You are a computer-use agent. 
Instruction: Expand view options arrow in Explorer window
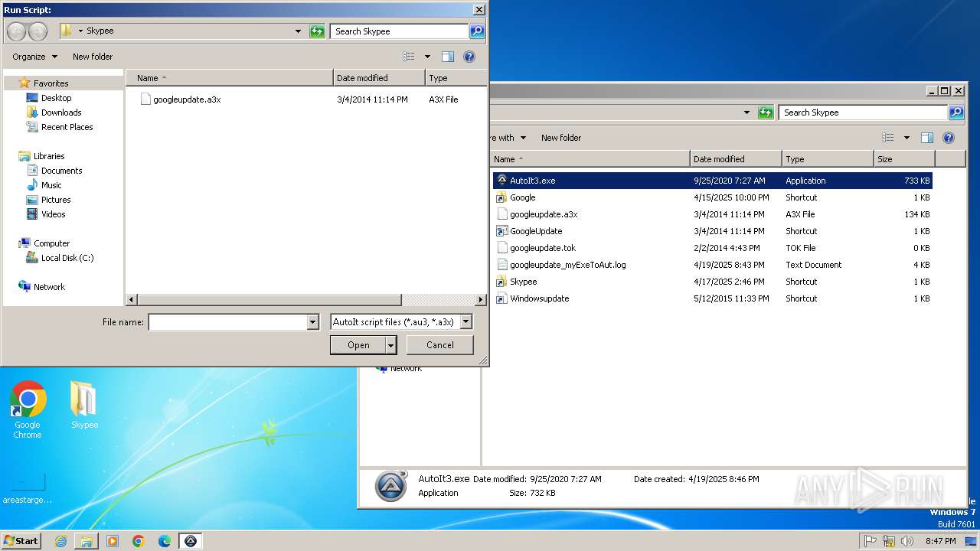[906, 138]
